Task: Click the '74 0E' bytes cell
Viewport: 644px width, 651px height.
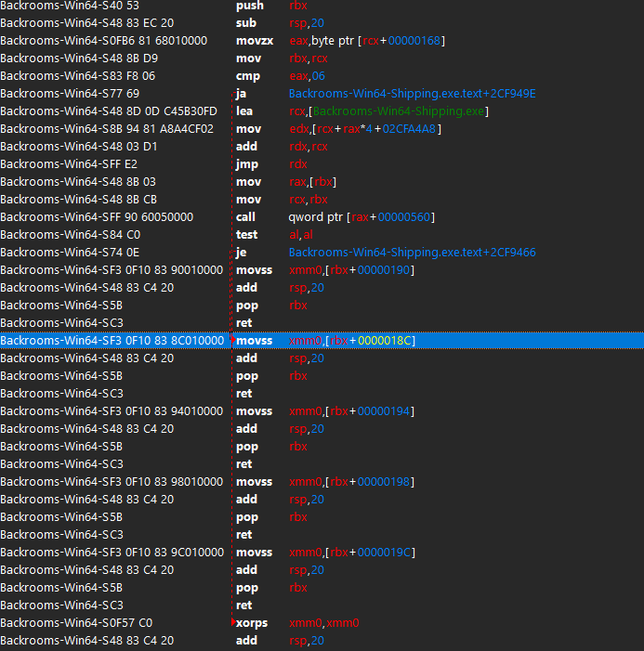Action: click(125, 253)
